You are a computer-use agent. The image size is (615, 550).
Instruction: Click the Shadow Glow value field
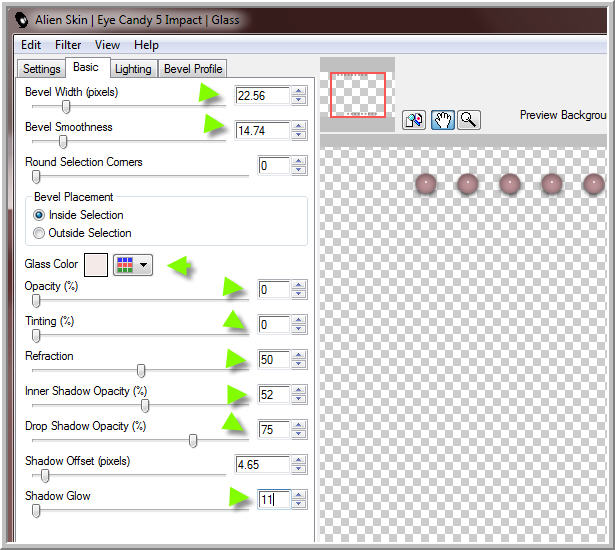pos(274,499)
